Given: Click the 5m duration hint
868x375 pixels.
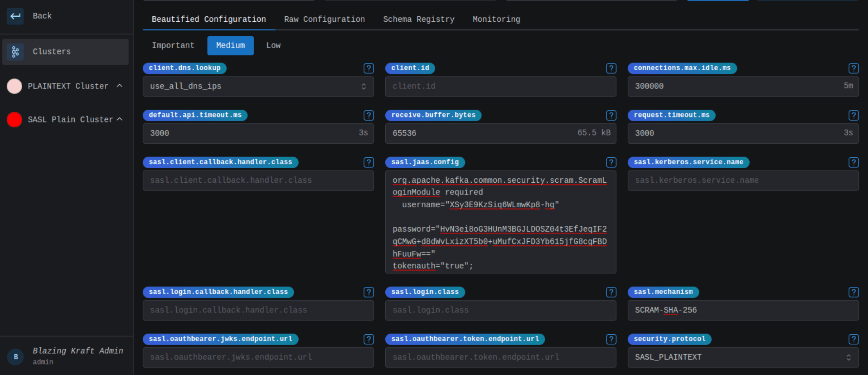Looking at the screenshot, I should (x=849, y=86).
